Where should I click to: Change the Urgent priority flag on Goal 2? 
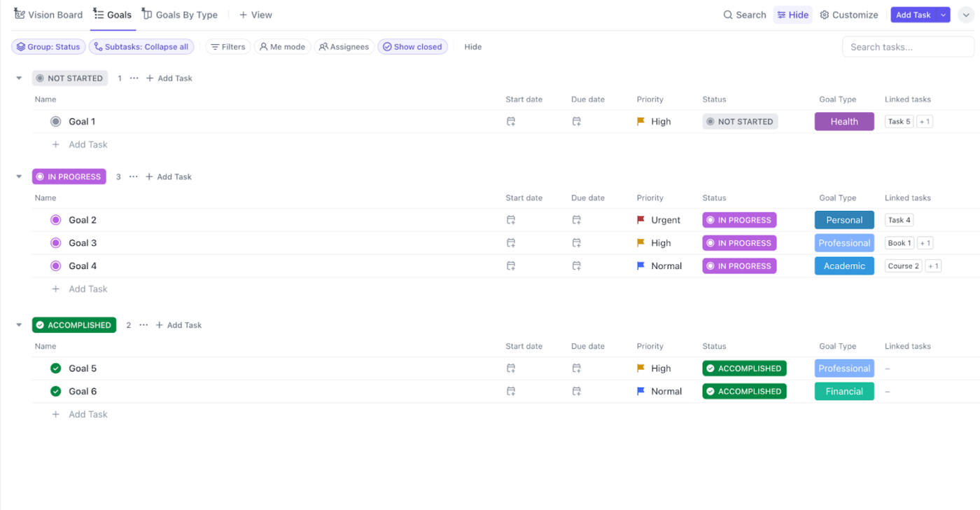pos(640,219)
